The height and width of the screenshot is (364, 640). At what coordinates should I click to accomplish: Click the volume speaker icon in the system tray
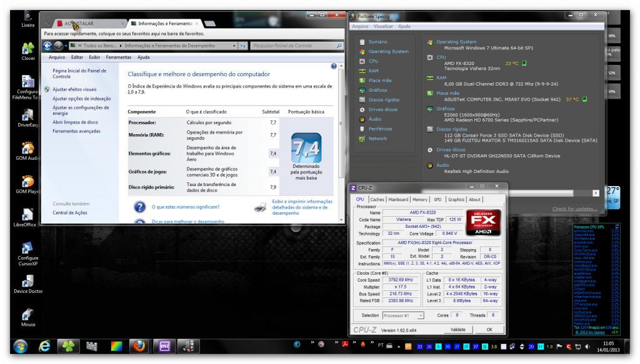(x=587, y=347)
